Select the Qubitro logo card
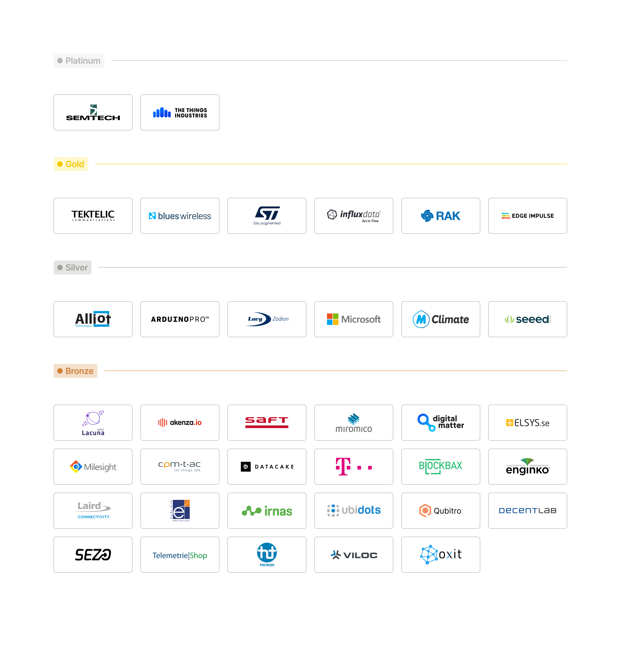The width and height of the screenshot is (644, 652). point(441,511)
